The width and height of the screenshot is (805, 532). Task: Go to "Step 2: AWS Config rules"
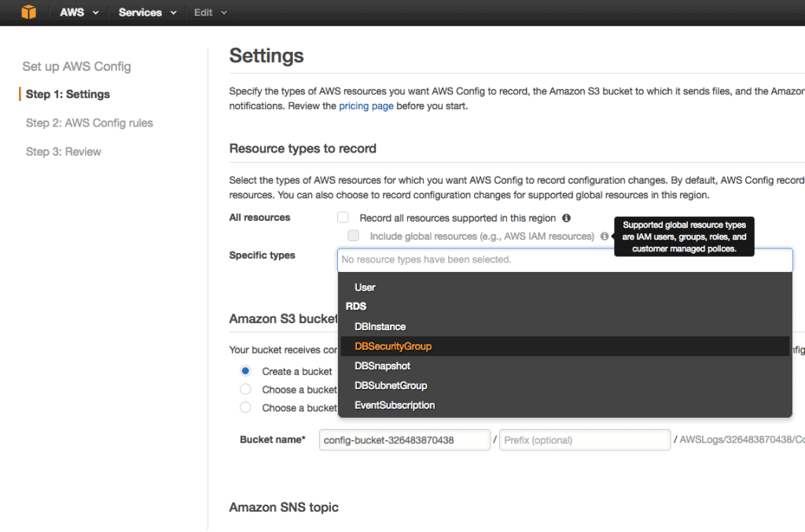click(89, 123)
